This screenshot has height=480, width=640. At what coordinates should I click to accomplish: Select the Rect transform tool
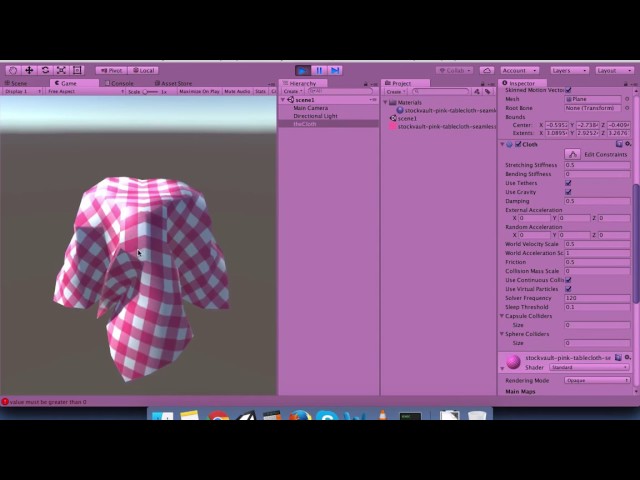coord(78,70)
